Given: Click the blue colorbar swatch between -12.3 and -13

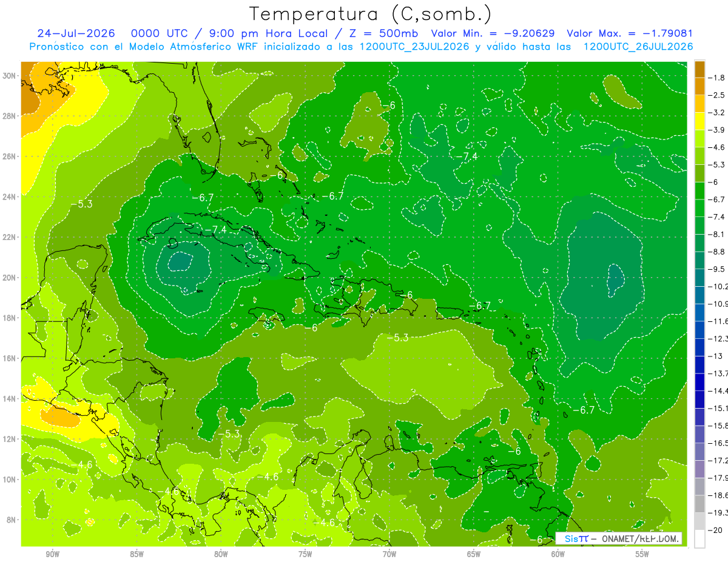Looking at the screenshot, I should pyautogui.click(x=699, y=347).
